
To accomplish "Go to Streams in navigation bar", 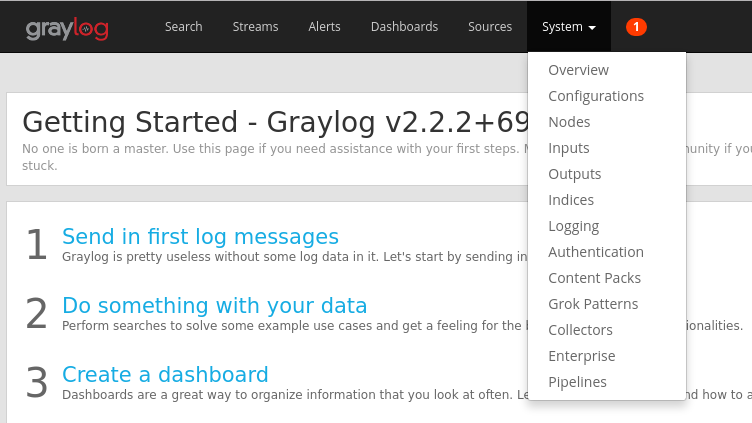I will (x=255, y=27).
